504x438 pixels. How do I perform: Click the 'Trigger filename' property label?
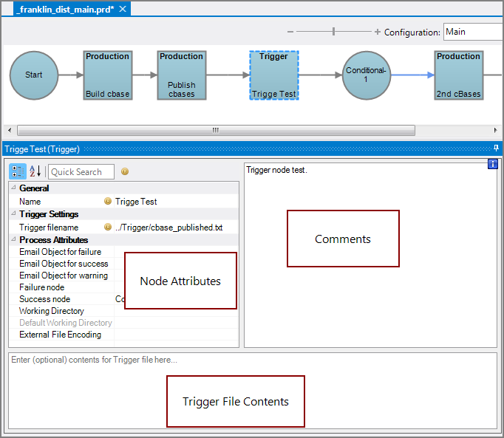click(x=49, y=227)
